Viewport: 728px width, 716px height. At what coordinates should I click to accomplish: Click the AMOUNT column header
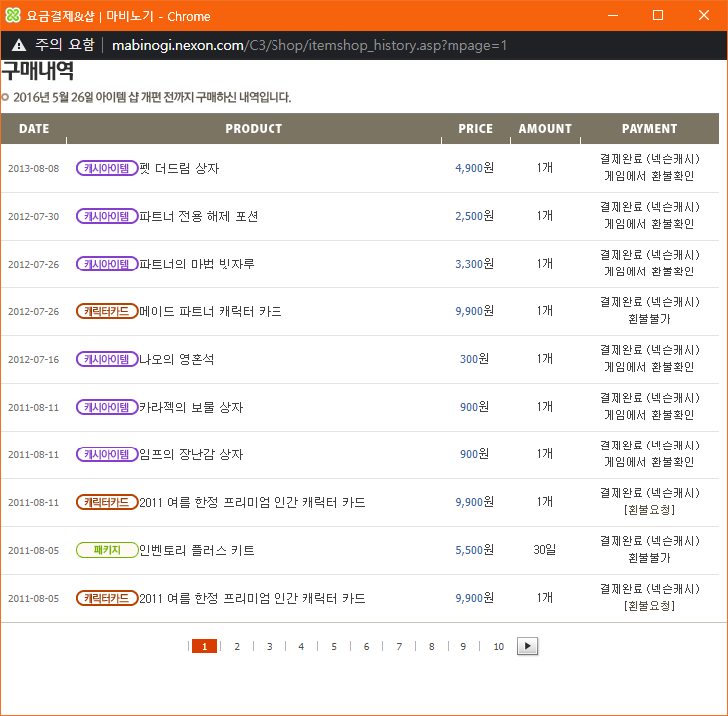pos(545,129)
